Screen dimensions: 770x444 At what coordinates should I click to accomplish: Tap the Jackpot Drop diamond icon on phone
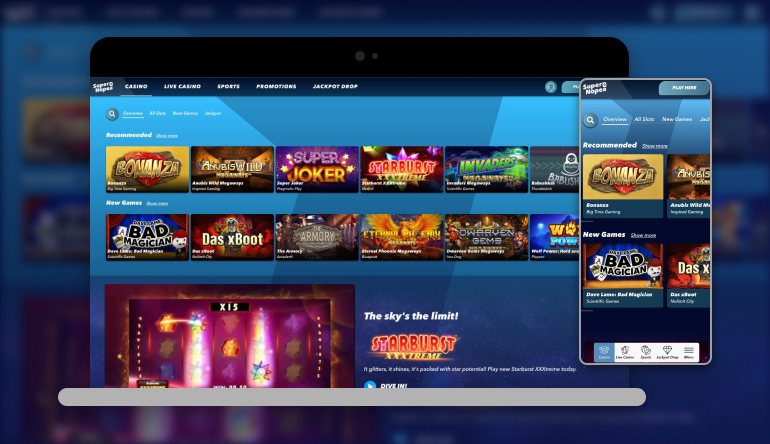[667, 352]
